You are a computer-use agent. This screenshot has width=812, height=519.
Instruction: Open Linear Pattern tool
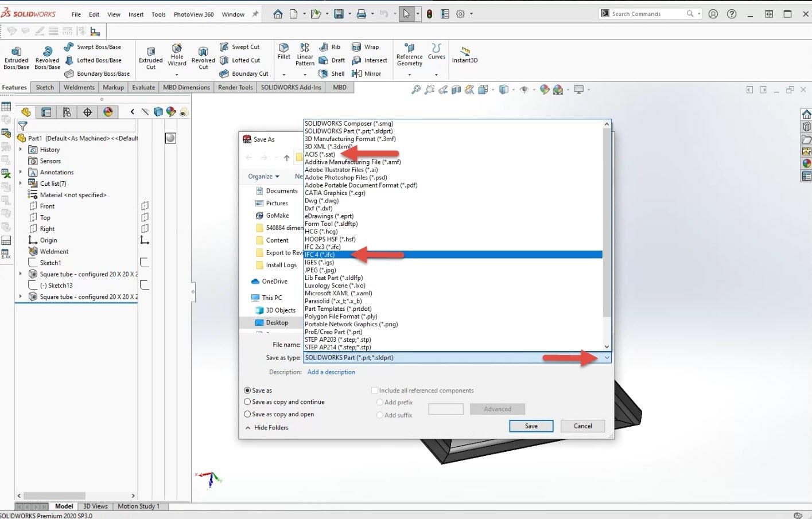[x=305, y=54]
